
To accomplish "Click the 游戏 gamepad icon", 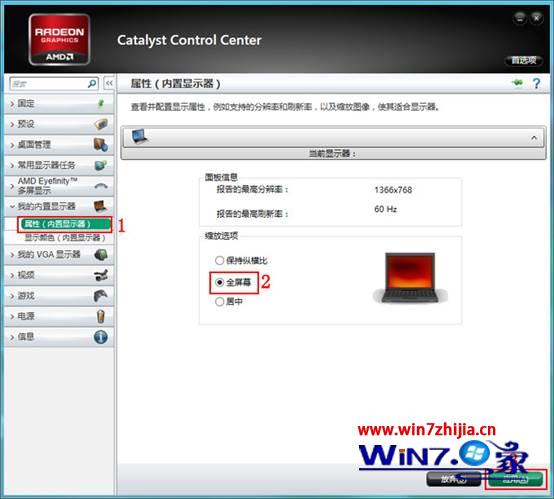I will [x=101, y=295].
